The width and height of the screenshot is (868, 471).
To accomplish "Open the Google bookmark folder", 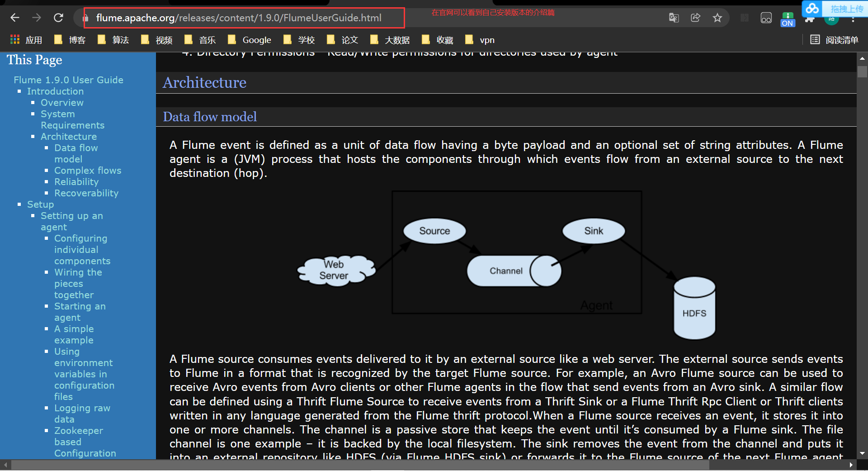I will coord(249,40).
